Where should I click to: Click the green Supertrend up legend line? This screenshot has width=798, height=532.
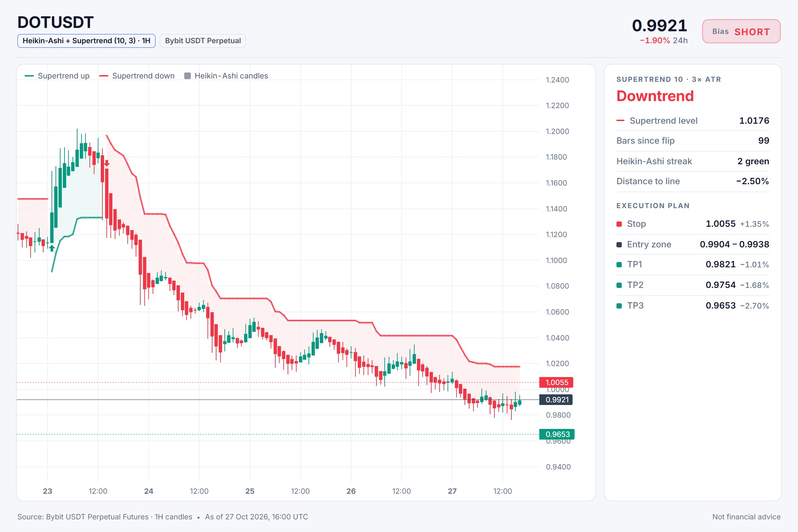tap(29, 76)
